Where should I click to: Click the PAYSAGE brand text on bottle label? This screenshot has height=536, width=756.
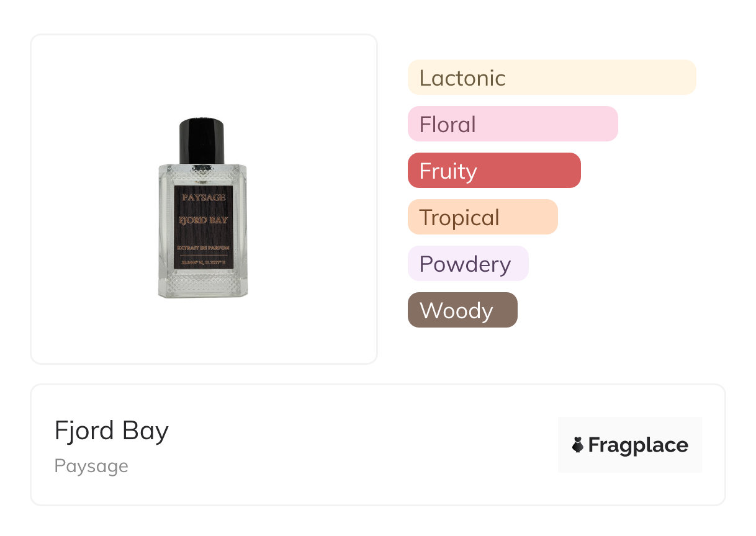(203, 198)
